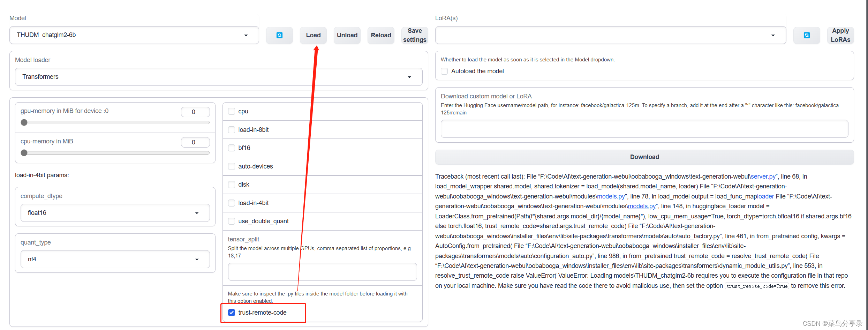The width and height of the screenshot is (868, 330).
Task: Click the 'load-in-4bit params:' label
Action: click(42, 175)
